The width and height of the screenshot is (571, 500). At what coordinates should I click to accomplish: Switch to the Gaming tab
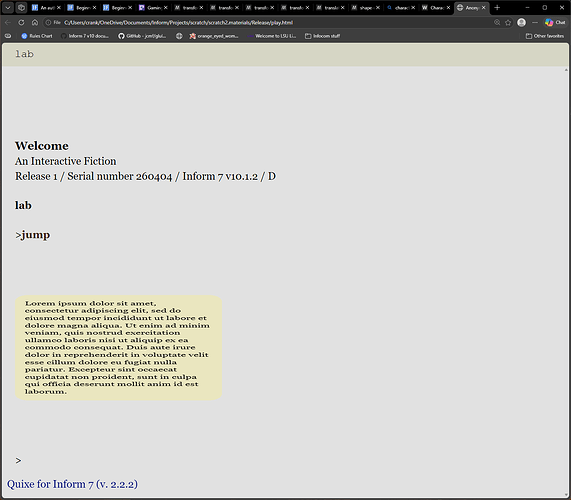[153, 8]
